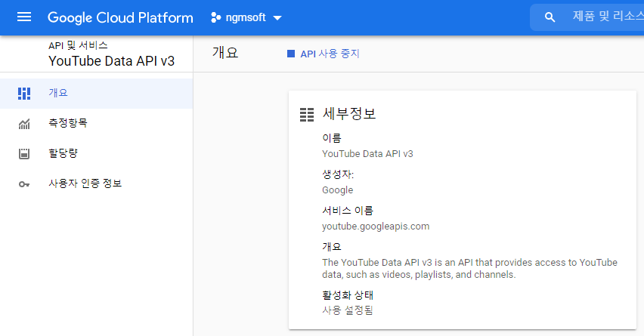Click youtube.googleapis.com service name
The image size is (644, 336).
[x=376, y=227]
